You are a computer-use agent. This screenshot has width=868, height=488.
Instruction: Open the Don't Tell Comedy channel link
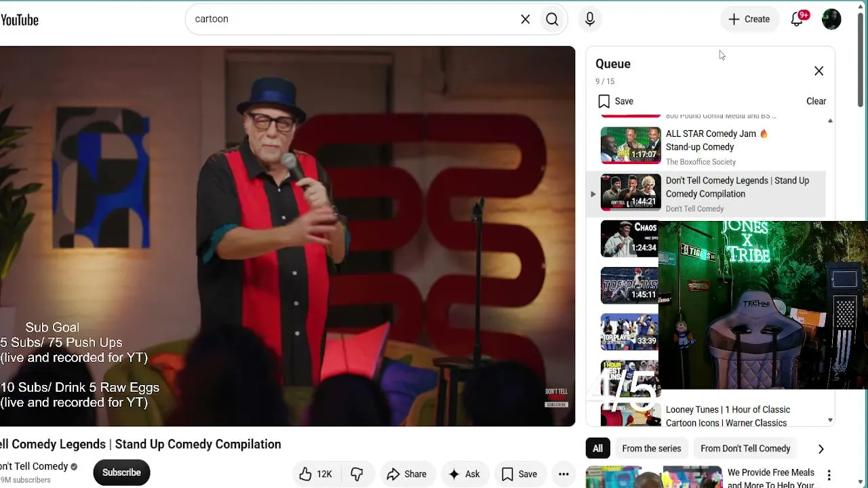point(34,466)
